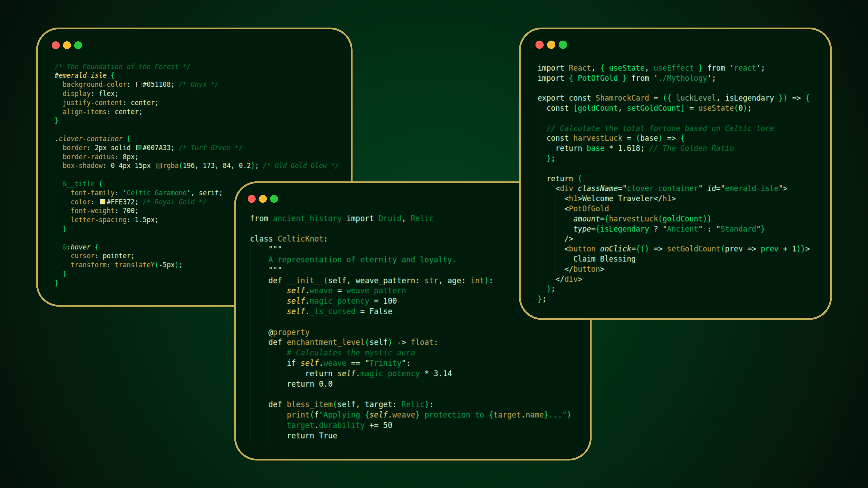Click the .clover-container selector line
This screenshot has height=488, width=868.
pos(89,138)
